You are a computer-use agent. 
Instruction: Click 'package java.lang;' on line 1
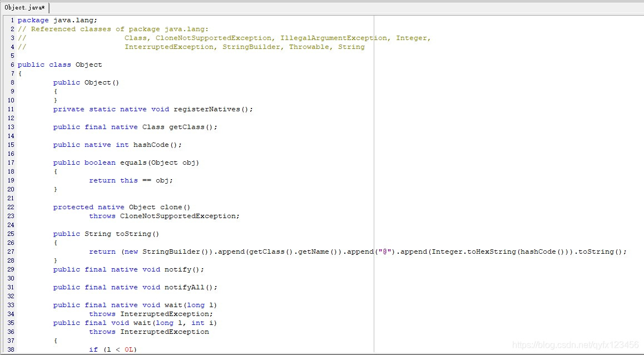coord(57,20)
